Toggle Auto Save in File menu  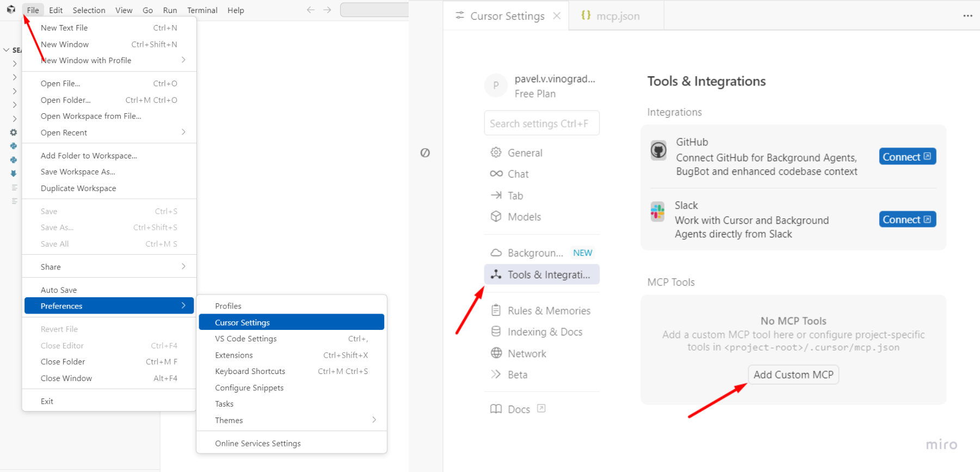[x=109, y=290]
